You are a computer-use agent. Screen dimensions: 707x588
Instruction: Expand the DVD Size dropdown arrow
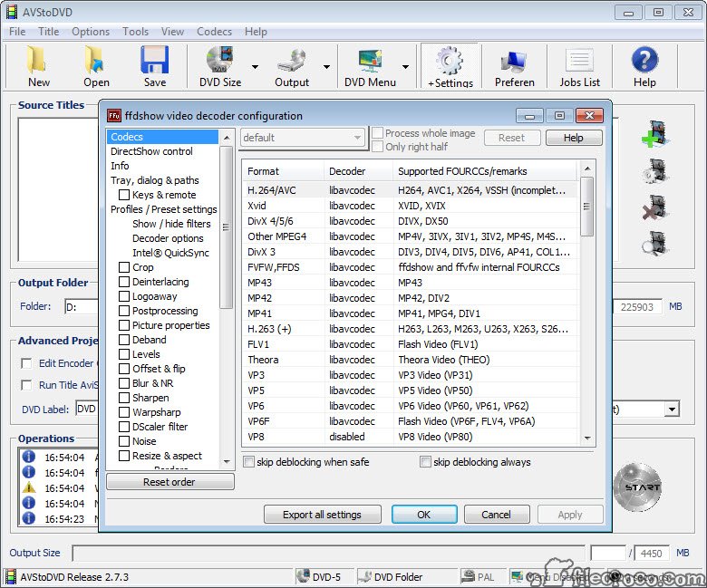pyautogui.click(x=255, y=67)
